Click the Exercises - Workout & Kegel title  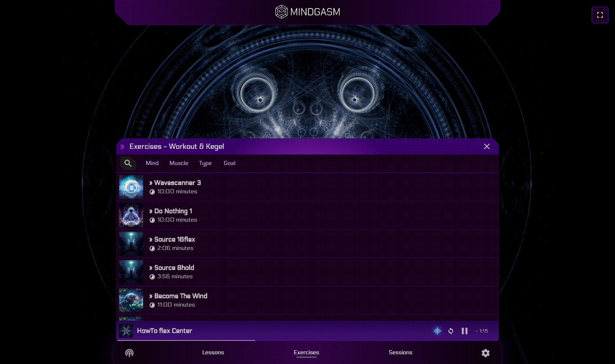177,146
